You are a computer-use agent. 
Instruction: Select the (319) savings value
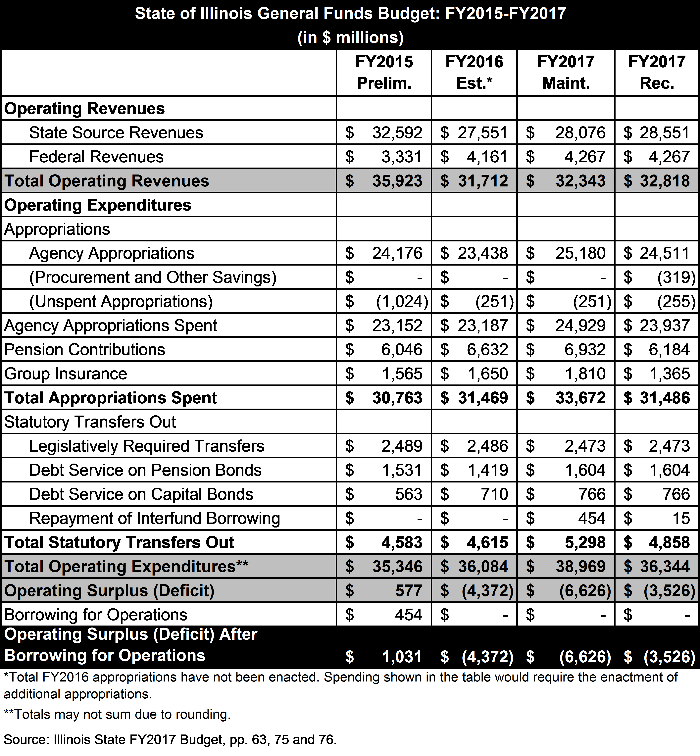click(676, 278)
